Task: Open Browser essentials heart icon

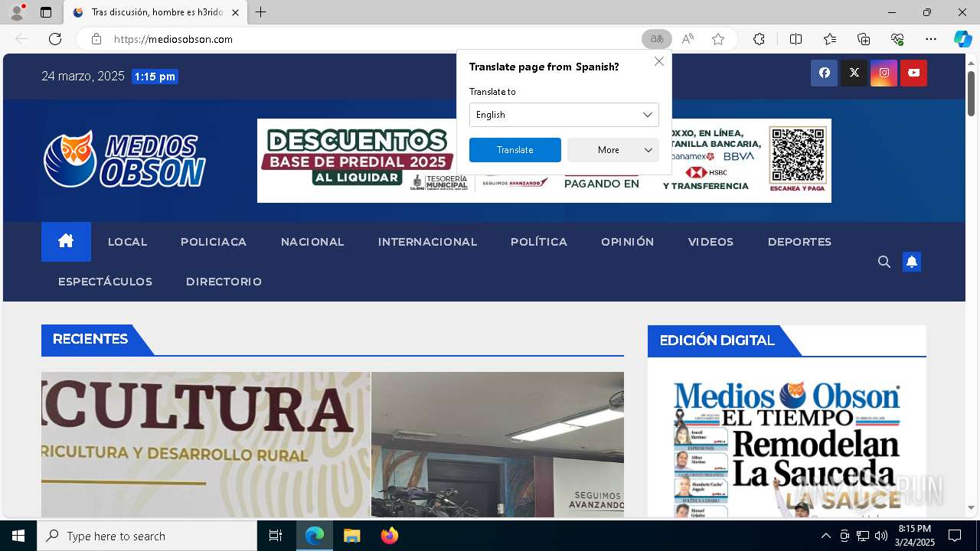Action: 897,39
